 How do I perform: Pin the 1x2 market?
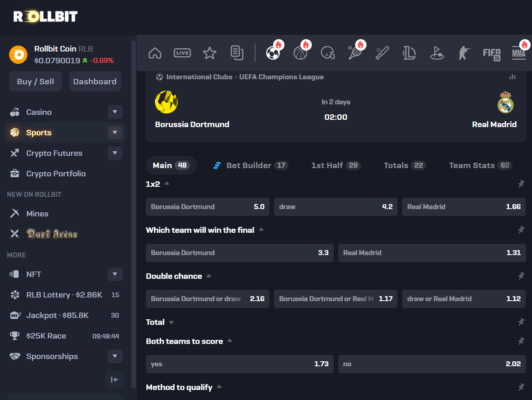521,184
